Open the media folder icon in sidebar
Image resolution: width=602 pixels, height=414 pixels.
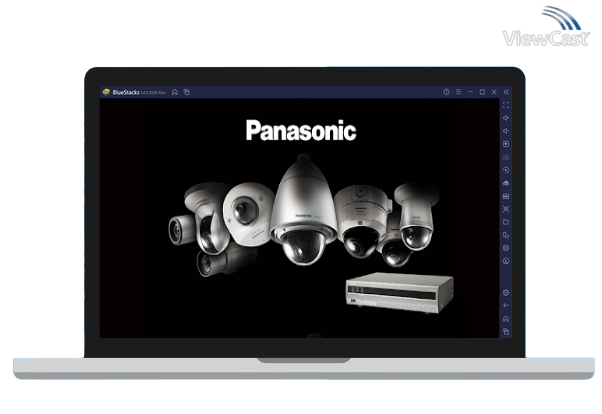[506, 222]
